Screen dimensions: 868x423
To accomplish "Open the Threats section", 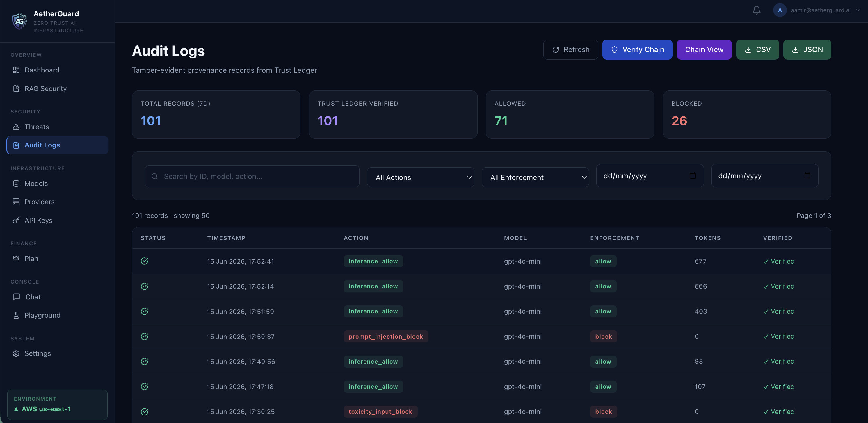I will click(x=57, y=127).
